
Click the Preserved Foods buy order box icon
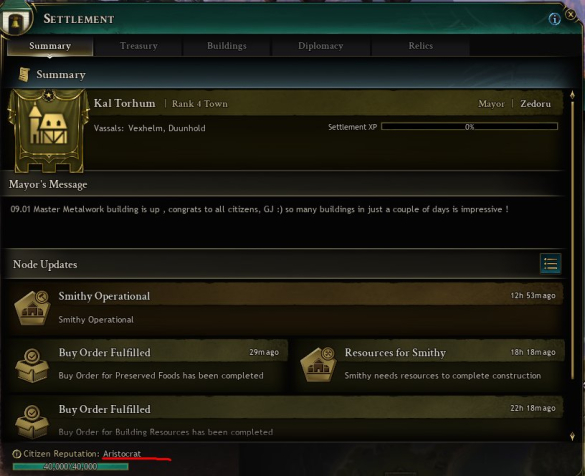tap(32, 366)
